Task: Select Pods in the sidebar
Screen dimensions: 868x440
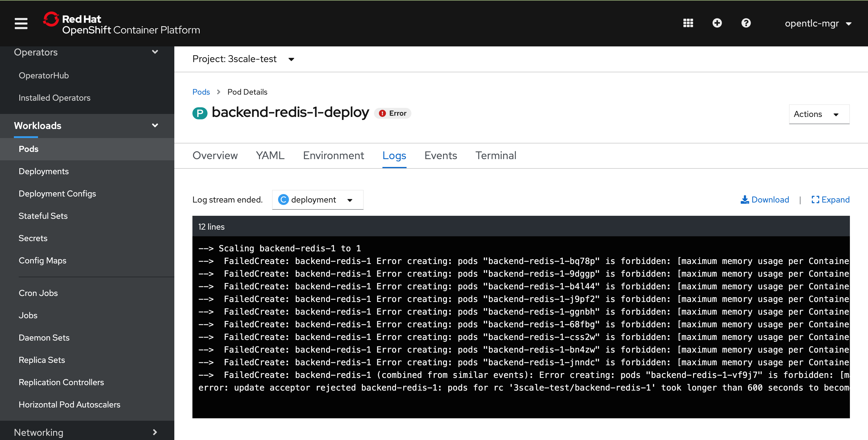Action: [x=87, y=149]
